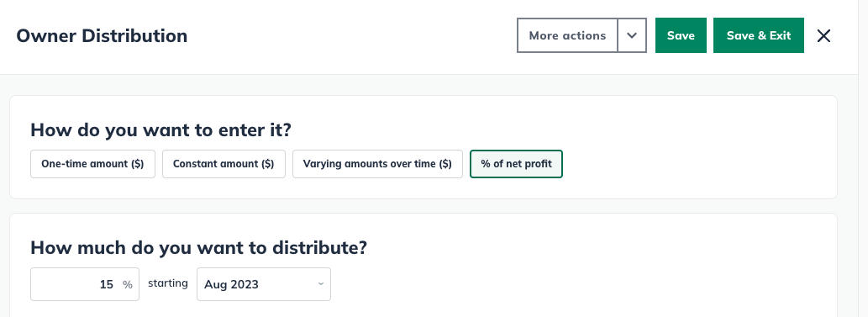Screen dimensions: 868x317
Task: Select the % of net profit option
Action: pyautogui.click(x=516, y=164)
